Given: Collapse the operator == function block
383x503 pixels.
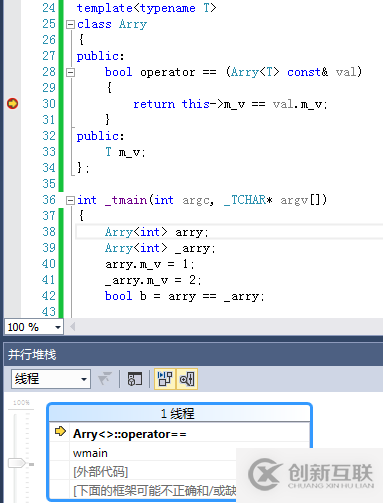Looking at the screenshot, I should 70,72.
